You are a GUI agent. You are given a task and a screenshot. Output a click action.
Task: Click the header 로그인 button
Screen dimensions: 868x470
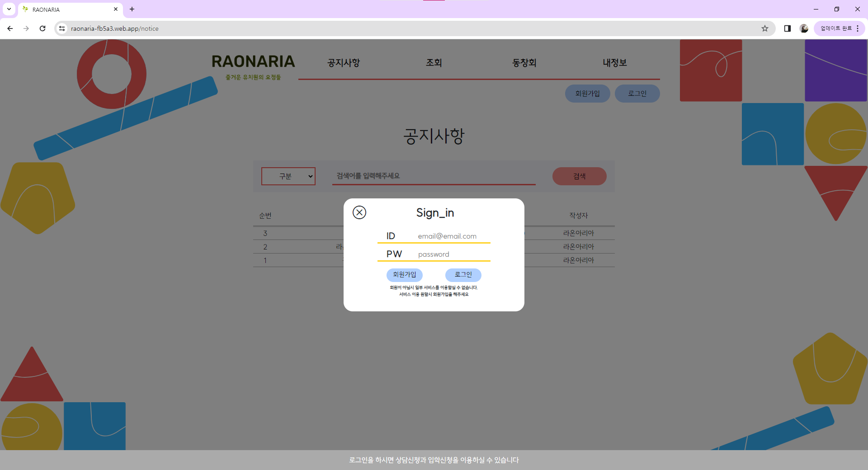(x=637, y=94)
